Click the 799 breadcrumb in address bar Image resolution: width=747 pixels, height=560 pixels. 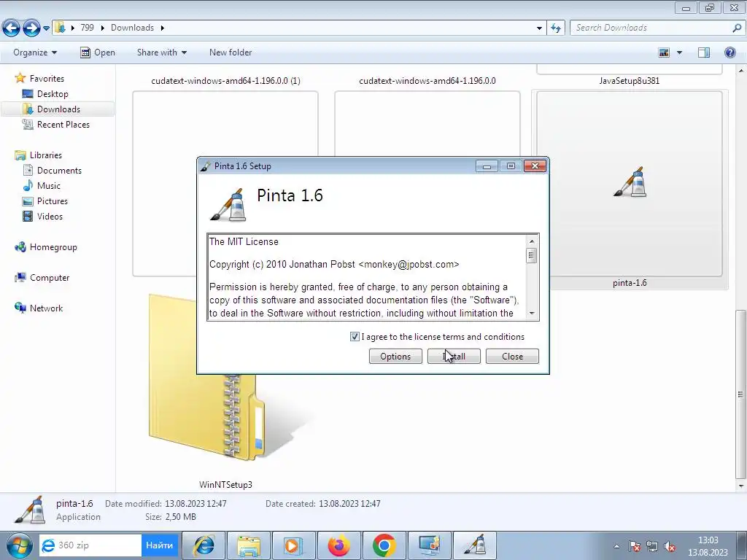pyautogui.click(x=88, y=28)
